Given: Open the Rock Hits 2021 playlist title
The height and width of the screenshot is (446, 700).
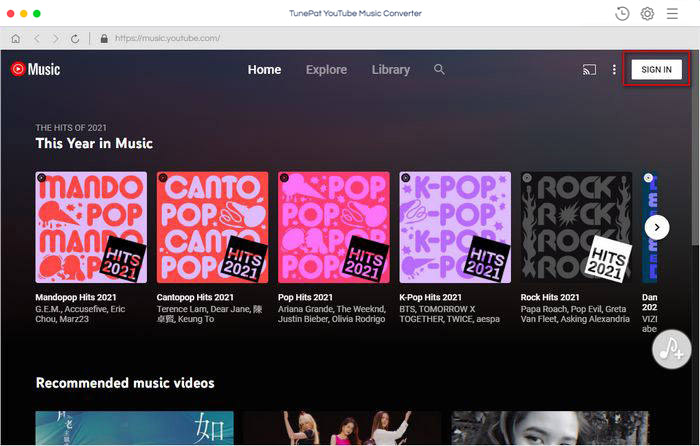Looking at the screenshot, I should click(x=550, y=297).
